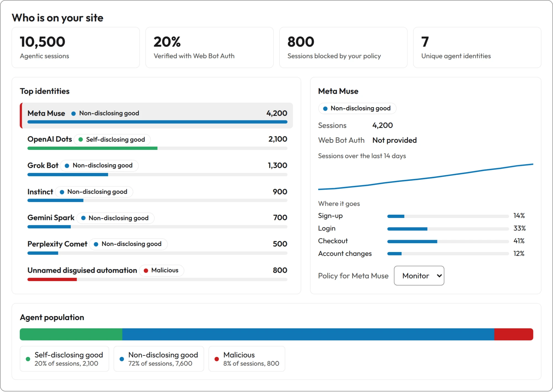Click the 20% Verified with Web Bot Auth card
The height and width of the screenshot is (392, 553).
pos(209,47)
